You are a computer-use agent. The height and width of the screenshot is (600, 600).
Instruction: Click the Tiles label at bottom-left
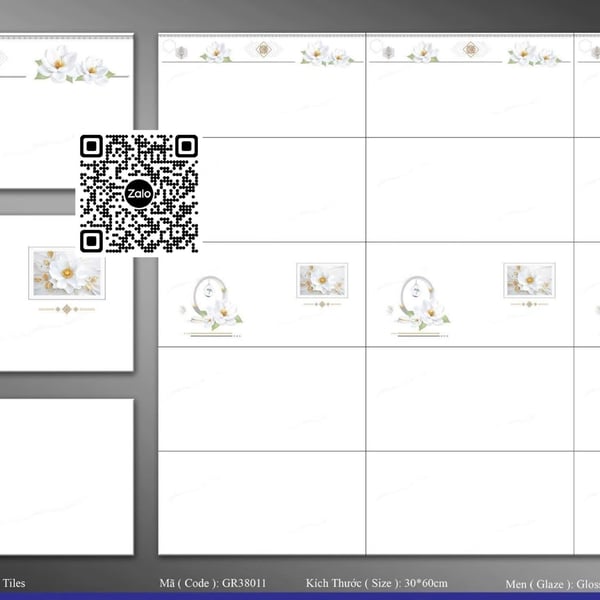click(14, 583)
